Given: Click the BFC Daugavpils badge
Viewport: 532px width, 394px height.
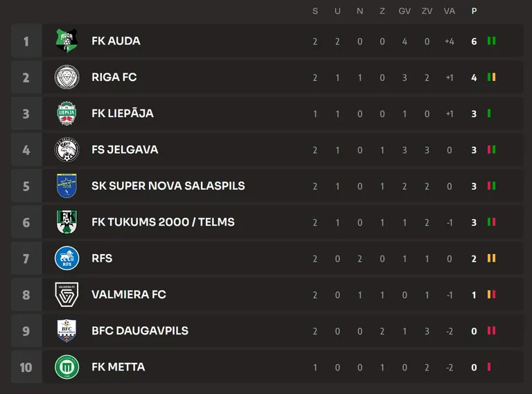Looking at the screenshot, I should [66, 330].
